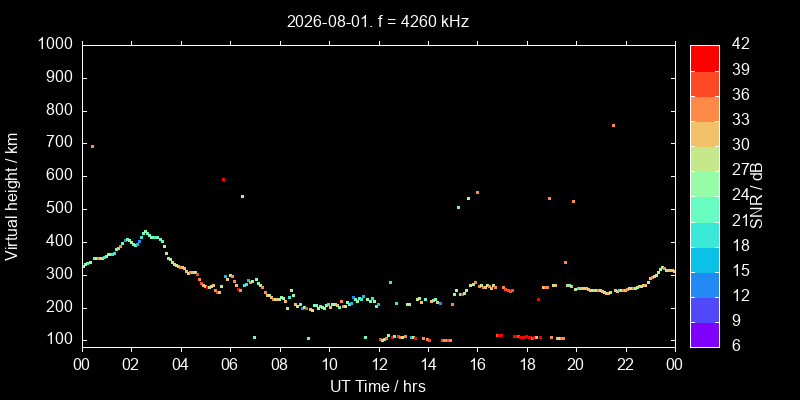Screen dimensions: 800x400
Task: Click the 42 label atop the colorbar
Action: 737,44
